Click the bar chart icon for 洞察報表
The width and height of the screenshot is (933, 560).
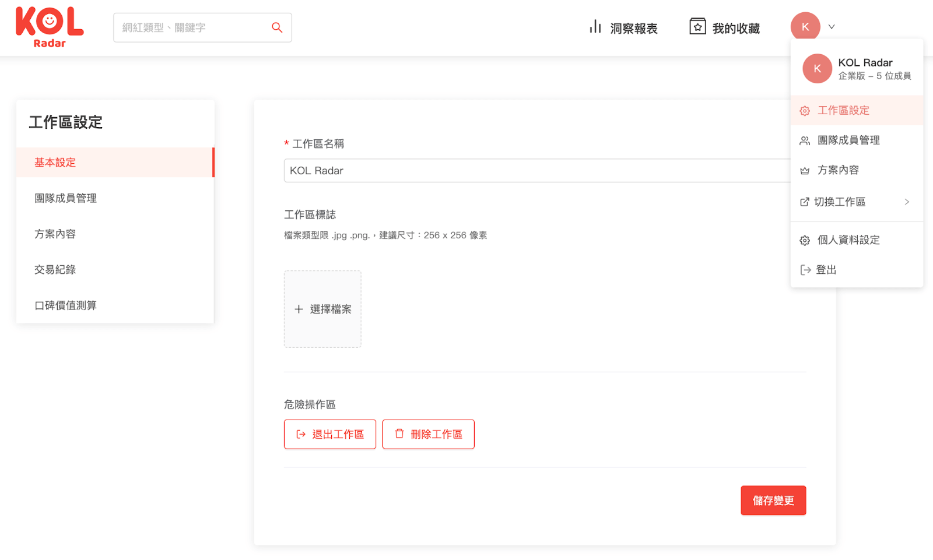[595, 27]
